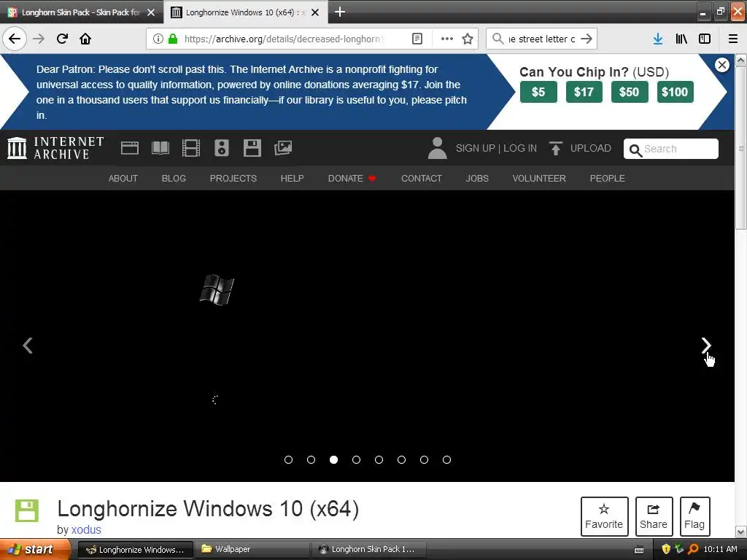This screenshot has width=747, height=560.
Task: Show the sidebars icon
Action: (705, 39)
